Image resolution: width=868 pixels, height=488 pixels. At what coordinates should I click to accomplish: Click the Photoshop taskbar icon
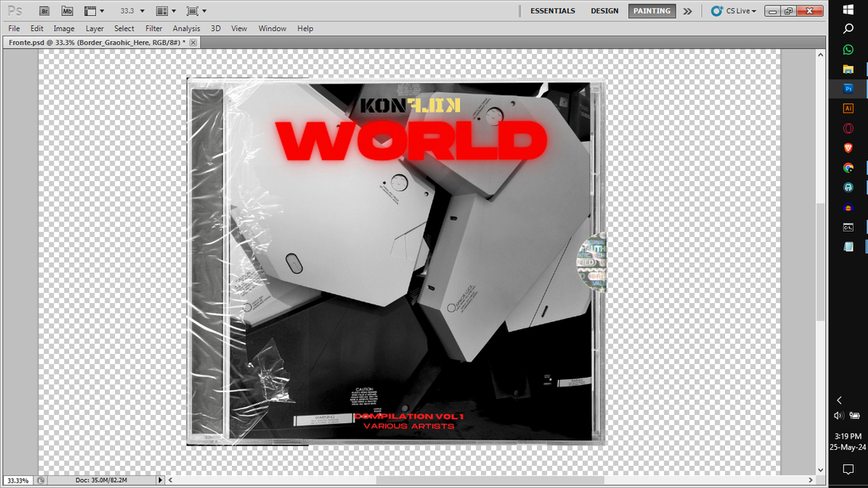coord(848,89)
